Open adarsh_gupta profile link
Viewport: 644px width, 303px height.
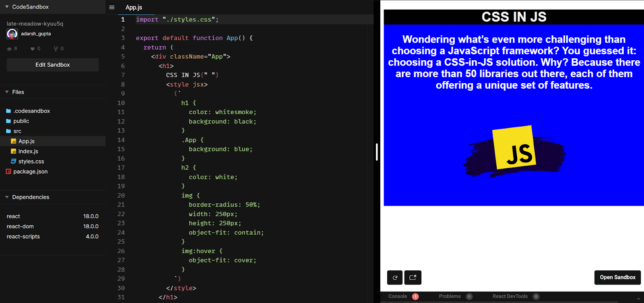tap(36, 34)
